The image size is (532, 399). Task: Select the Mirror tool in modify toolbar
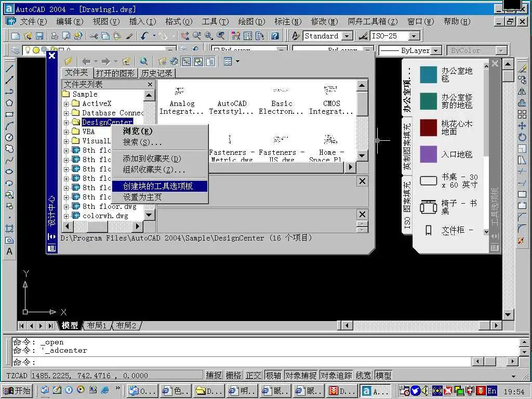pyautogui.click(x=522, y=91)
